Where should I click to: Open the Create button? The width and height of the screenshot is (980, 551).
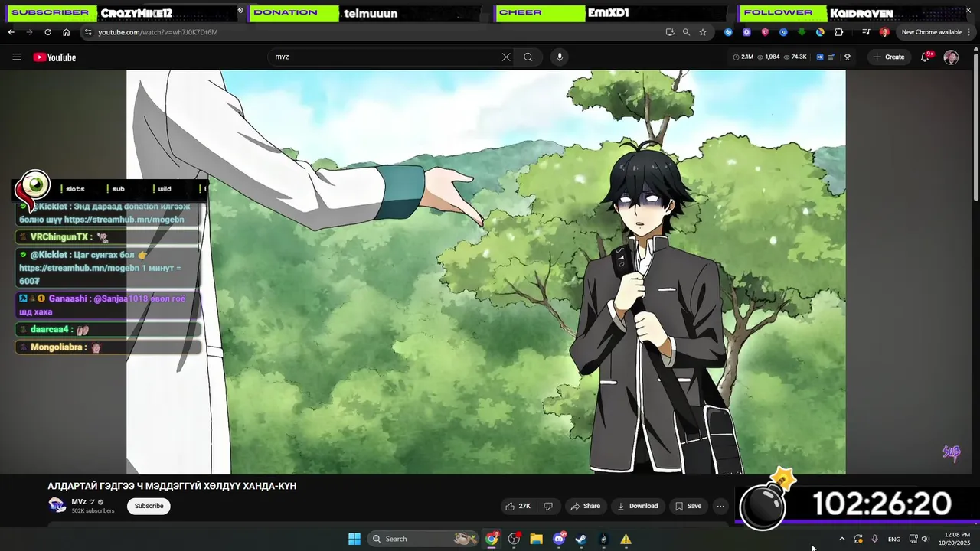coord(888,57)
